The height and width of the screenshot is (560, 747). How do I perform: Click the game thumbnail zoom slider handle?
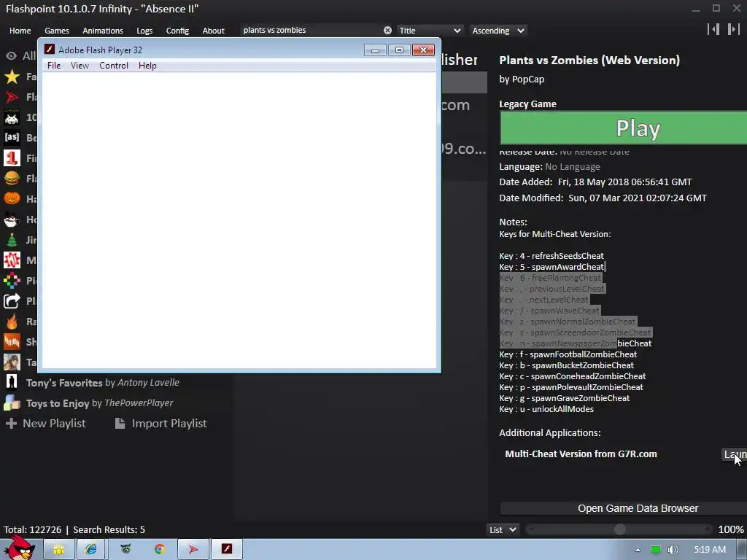click(620, 529)
